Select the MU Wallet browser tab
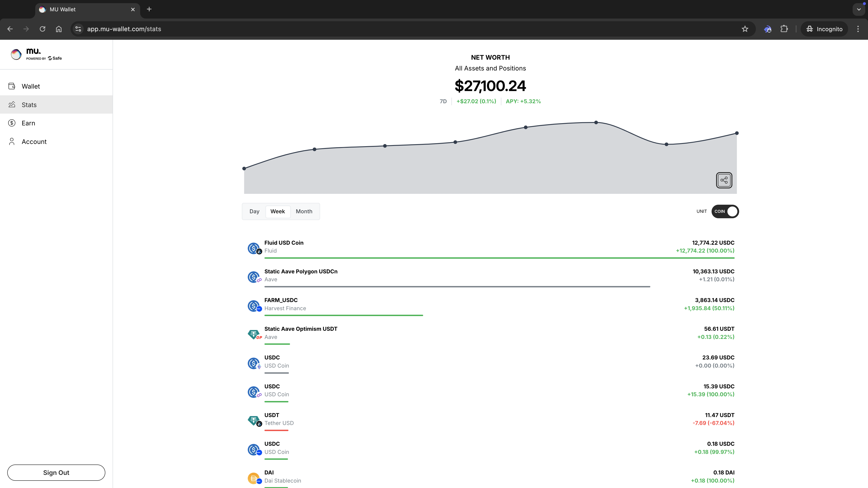This screenshot has height=488, width=868. [x=88, y=9]
